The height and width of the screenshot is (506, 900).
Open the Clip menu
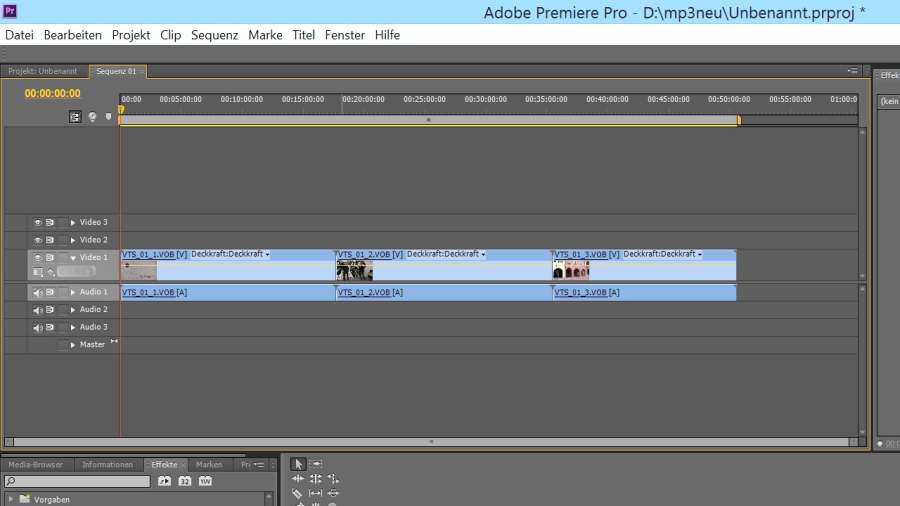[170, 35]
